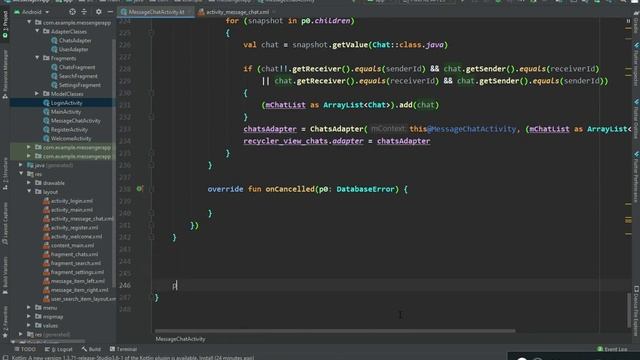Open the Terminal bottom tab

coord(123,349)
